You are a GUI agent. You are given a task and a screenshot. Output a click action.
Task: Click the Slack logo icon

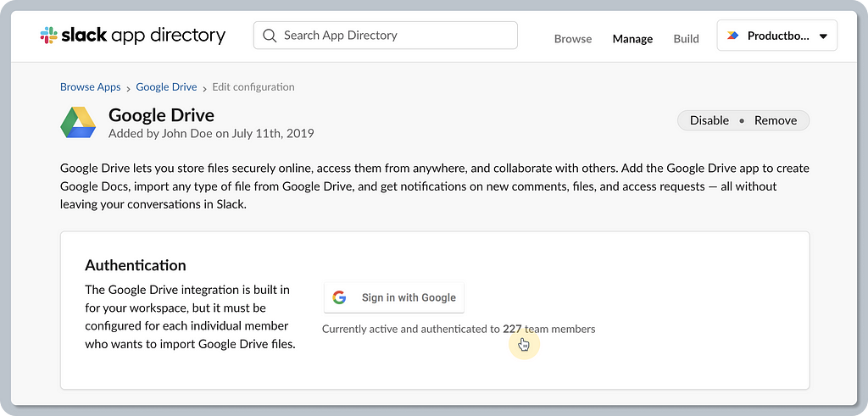click(48, 36)
